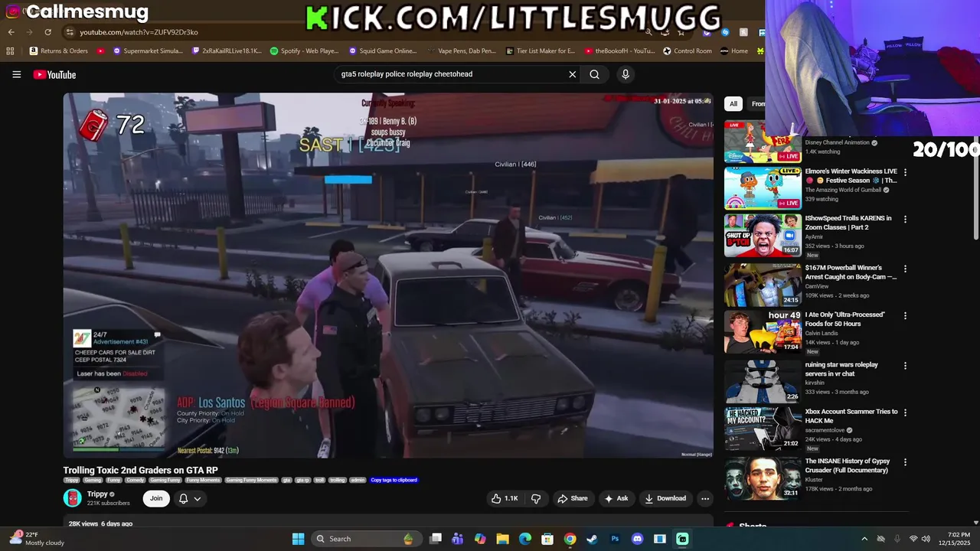Image resolution: width=980 pixels, height=551 pixels.
Task: Click the YouTube logo
Action: 54,74
